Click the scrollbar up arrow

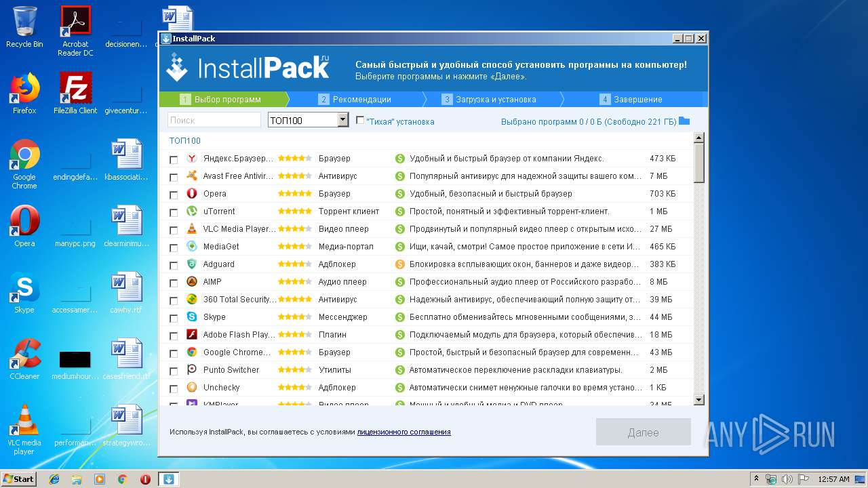click(699, 138)
